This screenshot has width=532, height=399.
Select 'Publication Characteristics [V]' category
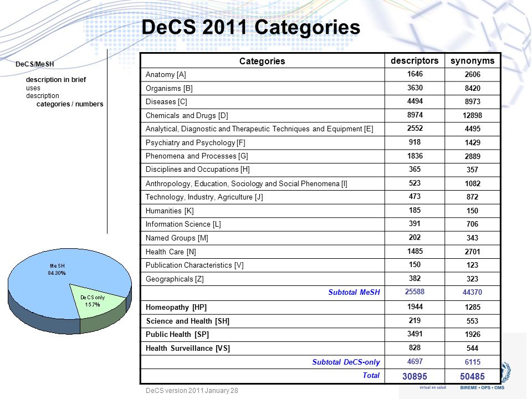pos(195,265)
